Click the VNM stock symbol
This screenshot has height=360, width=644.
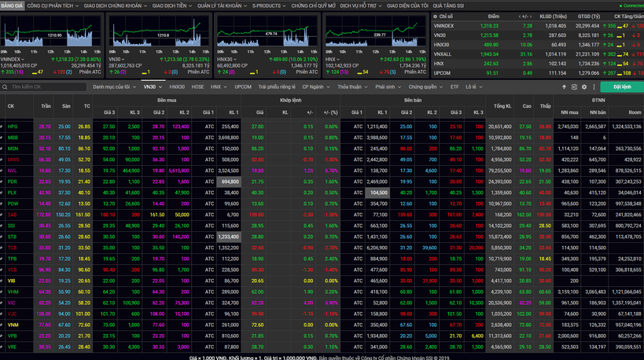[x=13, y=325]
